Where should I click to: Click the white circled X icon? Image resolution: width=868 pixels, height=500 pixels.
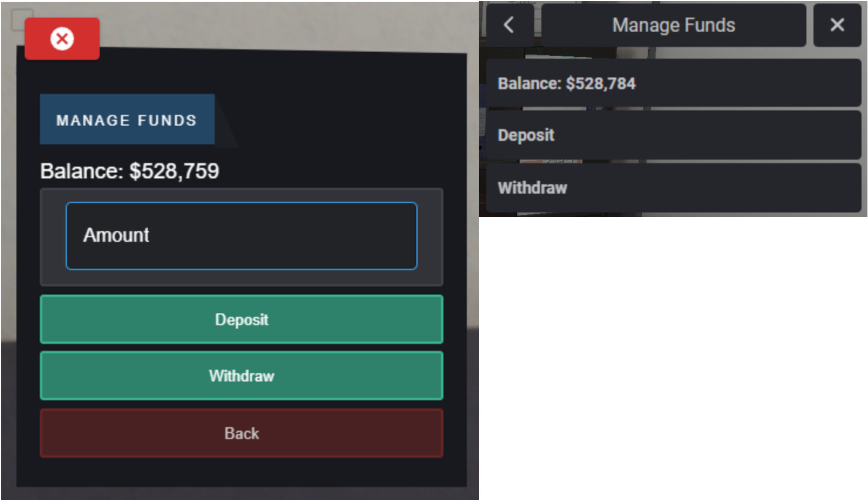62,39
